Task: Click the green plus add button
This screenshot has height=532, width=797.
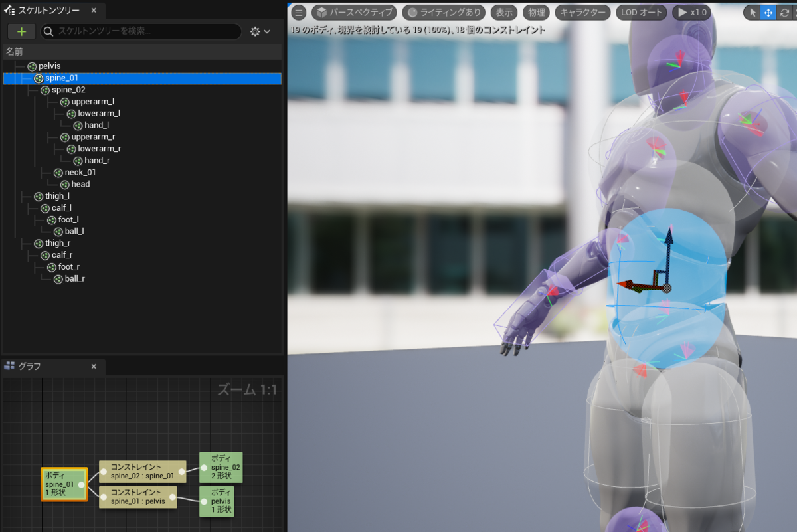Action: coord(21,31)
